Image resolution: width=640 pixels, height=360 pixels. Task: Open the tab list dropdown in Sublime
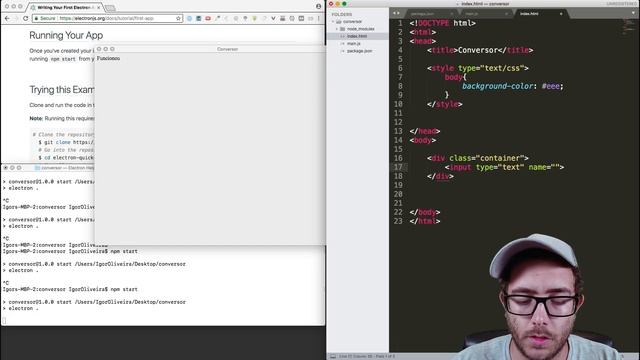pos(633,13)
